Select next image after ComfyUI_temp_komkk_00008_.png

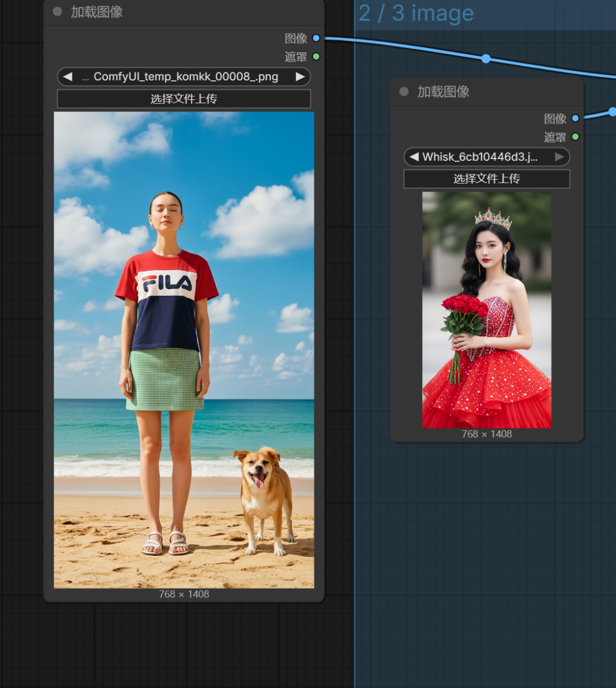tap(300, 76)
